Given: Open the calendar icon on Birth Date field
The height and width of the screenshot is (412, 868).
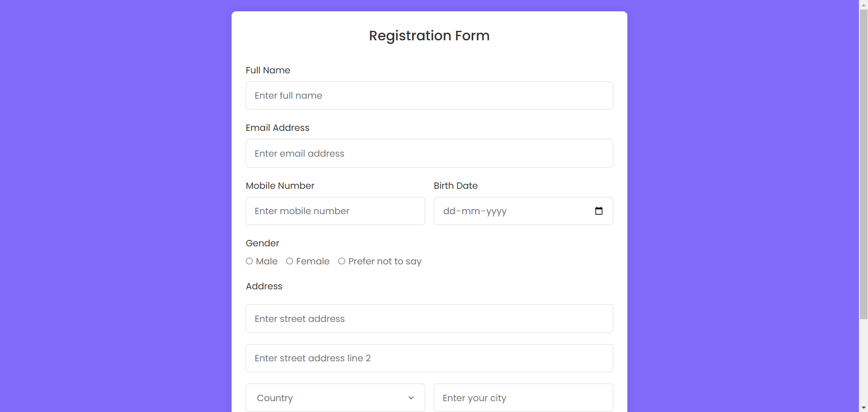Looking at the screenshot, I should click(598, 211).
